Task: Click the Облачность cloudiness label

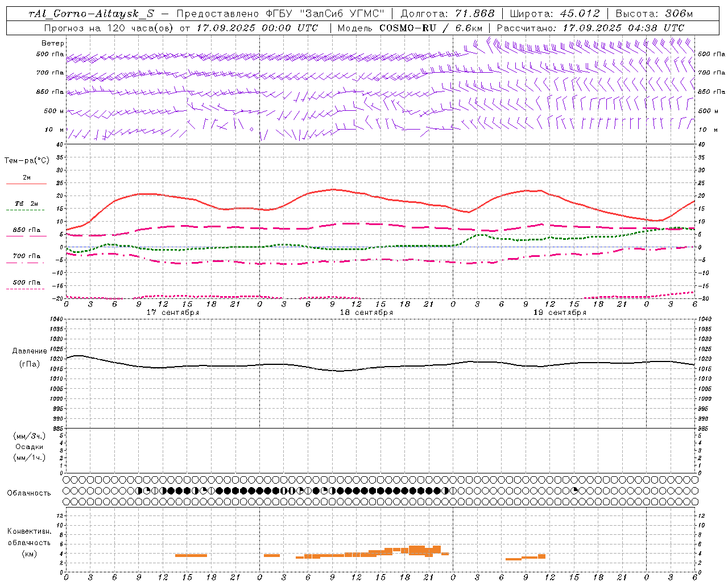Action: point(29,493)
